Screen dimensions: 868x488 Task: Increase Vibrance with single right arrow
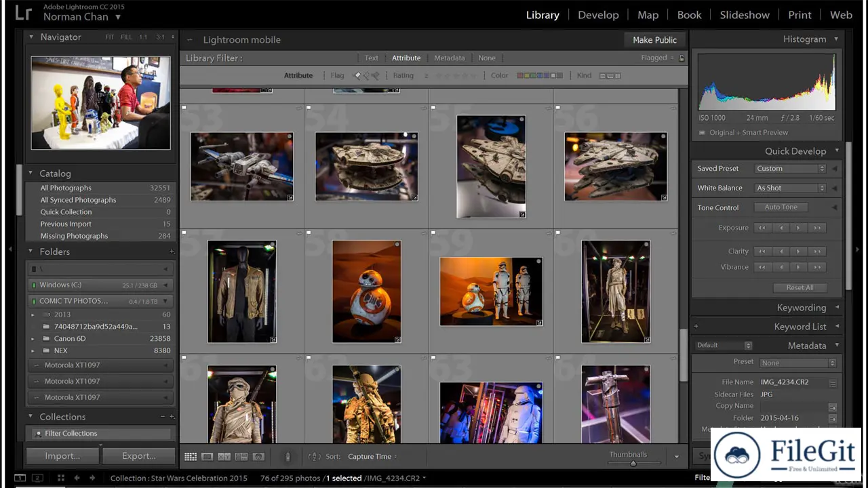coord(800,267)
